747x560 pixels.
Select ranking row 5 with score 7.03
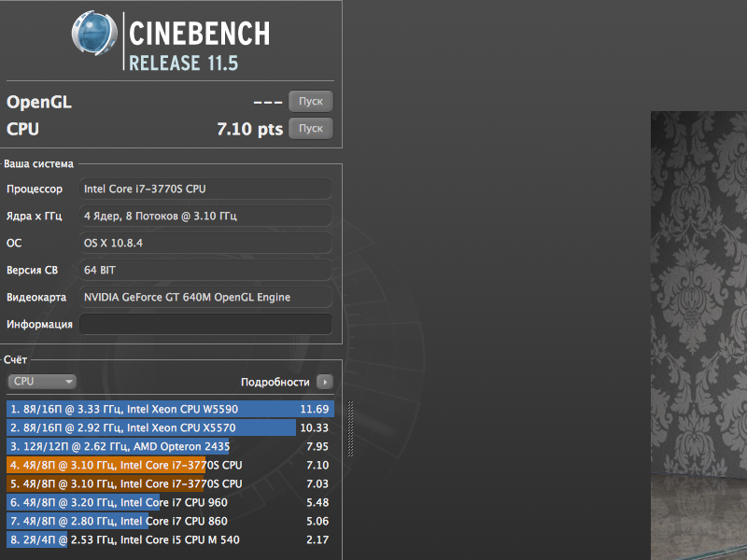point(170,483)
